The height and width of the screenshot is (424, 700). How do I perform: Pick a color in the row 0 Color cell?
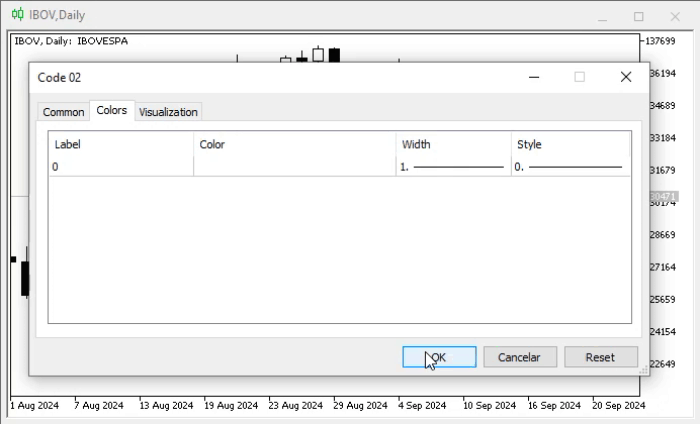click(x=295, y=167)
